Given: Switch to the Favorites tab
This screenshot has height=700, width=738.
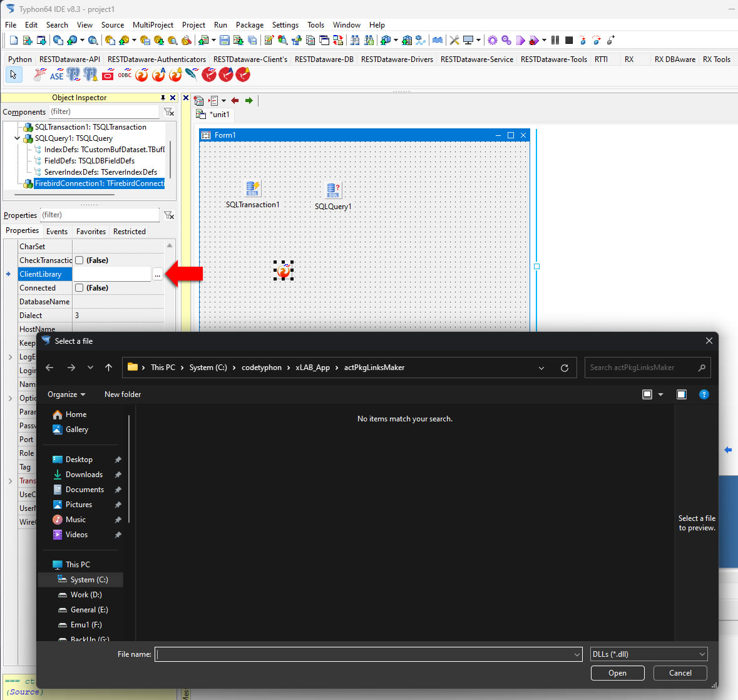Looking at the screenshot, I should pos(91,231).
